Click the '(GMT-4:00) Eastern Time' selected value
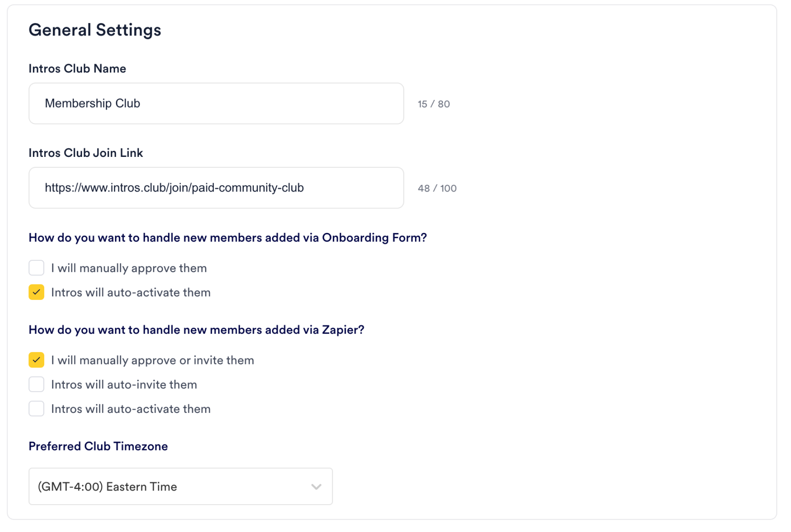 point(107,487)
